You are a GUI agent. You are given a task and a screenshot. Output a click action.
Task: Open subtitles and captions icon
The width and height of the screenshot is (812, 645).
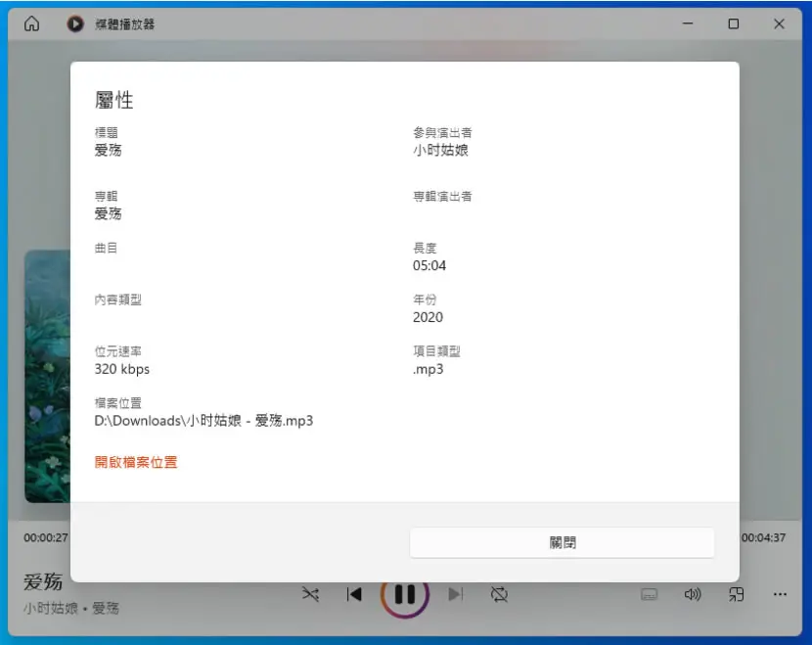click(649, 594)
